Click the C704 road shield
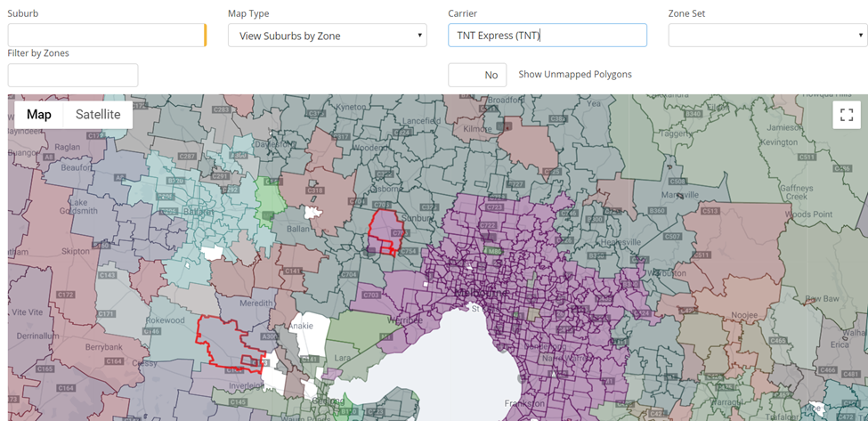 pyautogui.click(x=348, y=274)
